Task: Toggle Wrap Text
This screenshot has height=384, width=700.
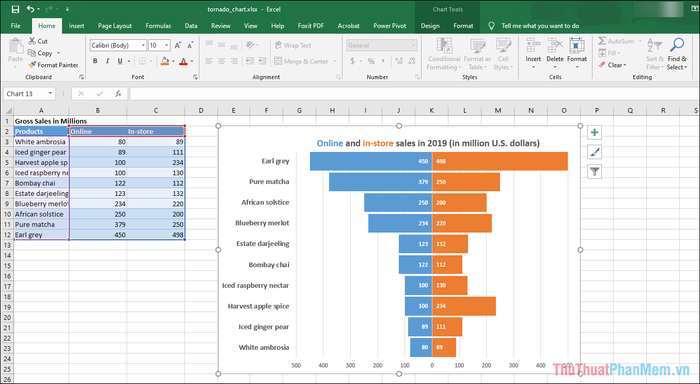Action: (292, 46)
